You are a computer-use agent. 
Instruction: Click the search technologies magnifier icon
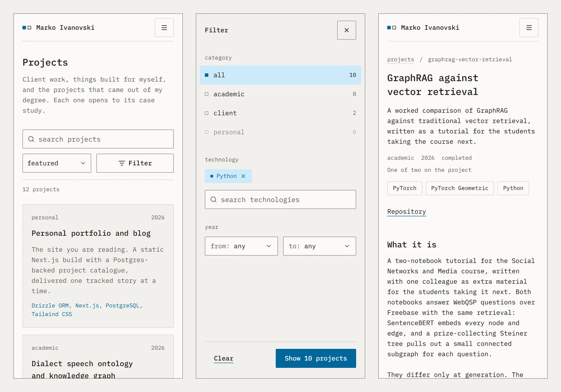[214, 200]
